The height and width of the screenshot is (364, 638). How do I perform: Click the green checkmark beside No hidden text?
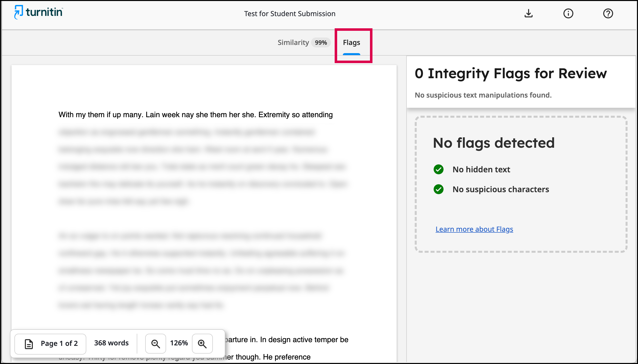point(438,170)
